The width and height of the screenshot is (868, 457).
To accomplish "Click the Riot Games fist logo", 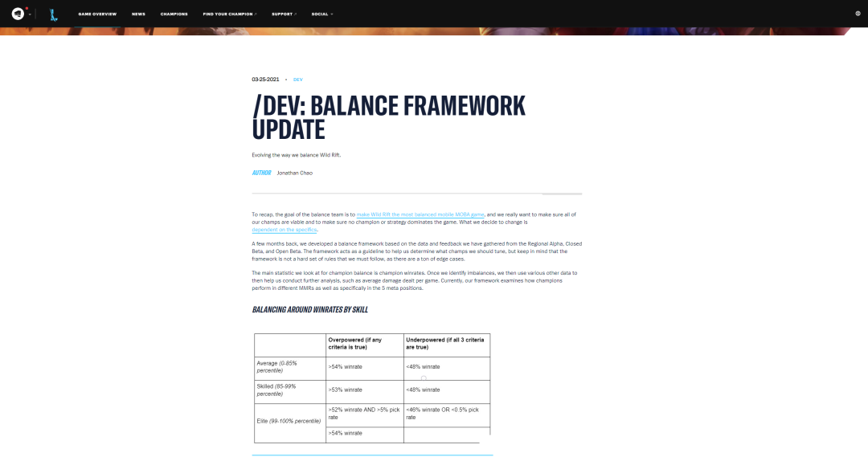I will tap(18, 14).
